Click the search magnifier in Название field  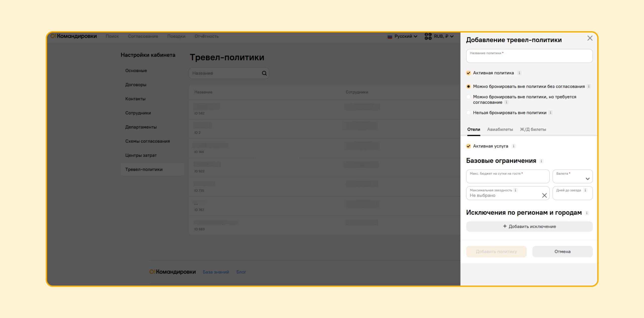pos(264,73)
